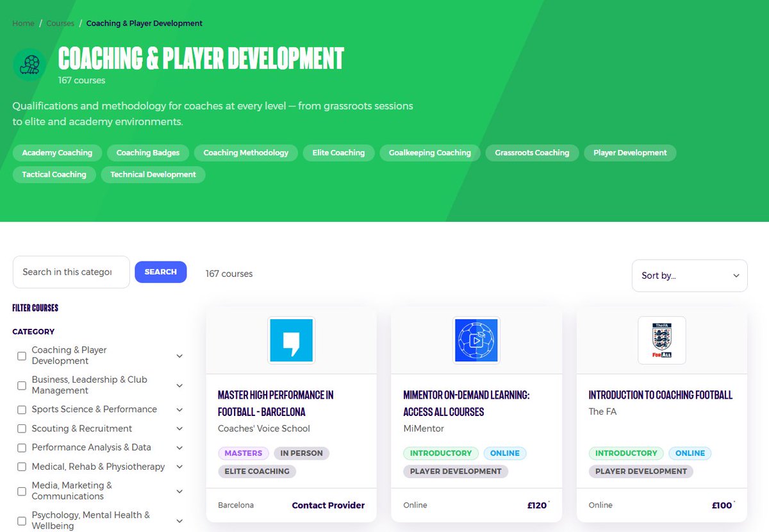Viewport: 769px width, 532px height.
Task: Click MiMentor provider name text
Action: (424, 428)
